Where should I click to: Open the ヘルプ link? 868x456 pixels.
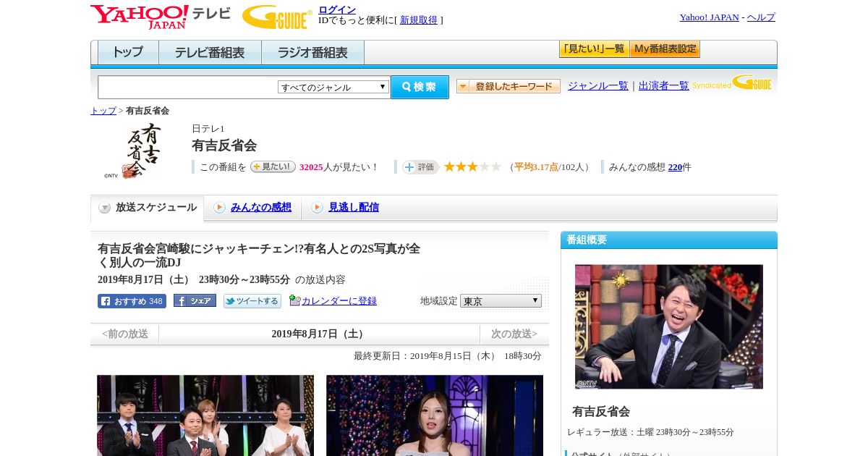tap(761, 17)
